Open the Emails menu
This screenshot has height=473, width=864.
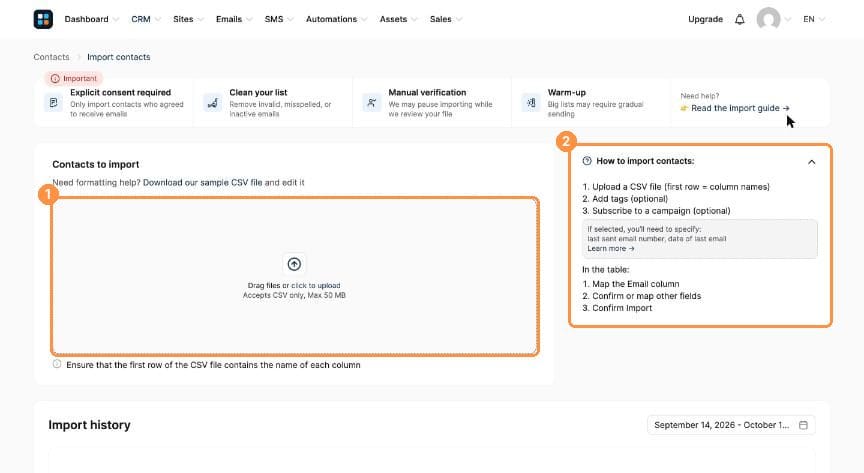(234, 19)
